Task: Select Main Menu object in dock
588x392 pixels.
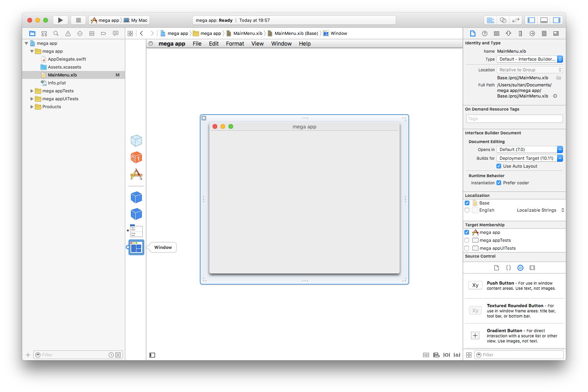Action: pos(136,231)
